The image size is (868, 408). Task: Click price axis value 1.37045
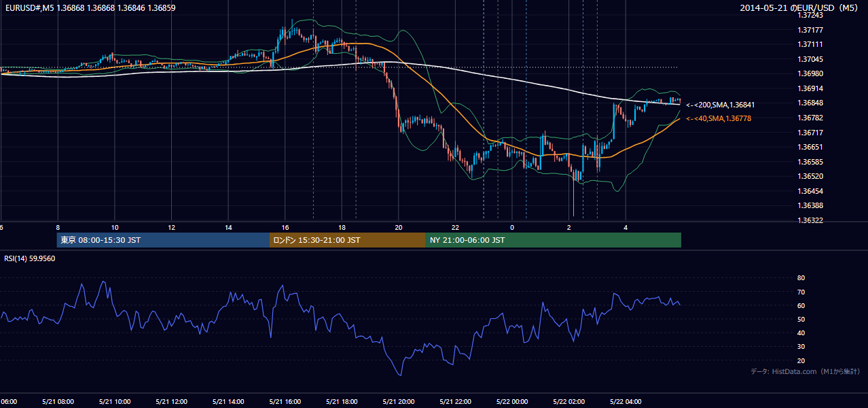810,59
